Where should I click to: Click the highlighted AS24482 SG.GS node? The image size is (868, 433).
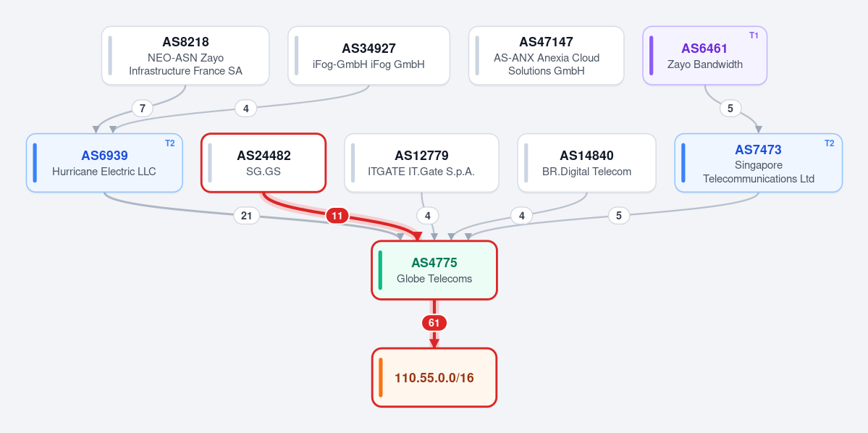[x=264, y=163]
